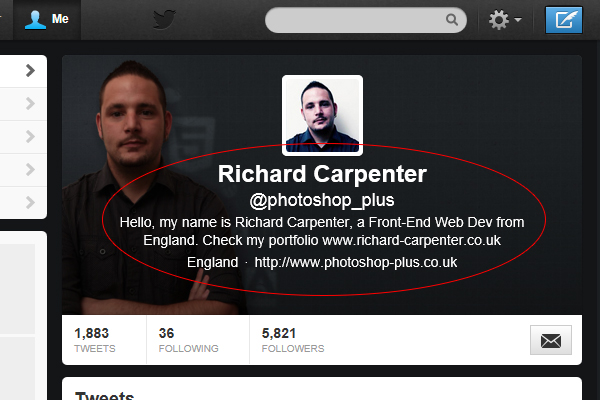Open the gear settings dropdown
This screenshot has height=400, width=600.
click(505, 20)
